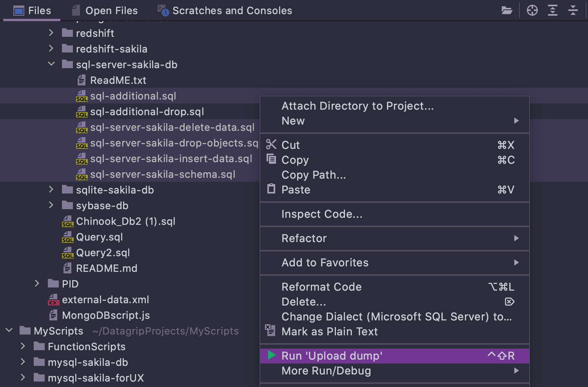Click JS file icon of MongoDBscript.js
Screen dimensions: 588x387
tap(53, 315)
